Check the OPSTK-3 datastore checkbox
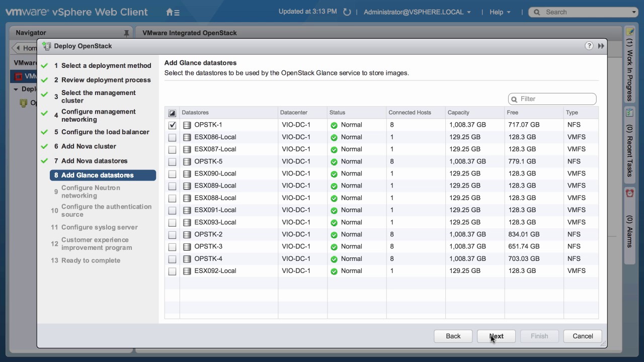644x362 pixels. 172,247
